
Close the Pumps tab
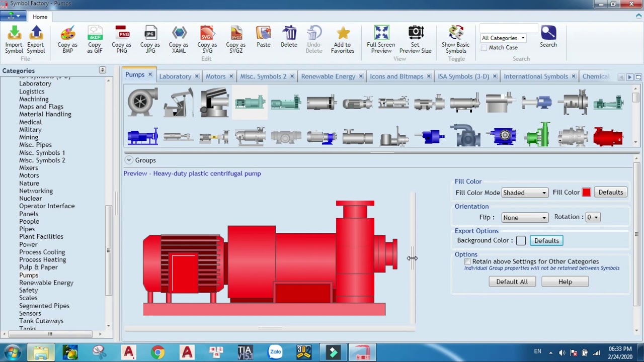point(149,74)
